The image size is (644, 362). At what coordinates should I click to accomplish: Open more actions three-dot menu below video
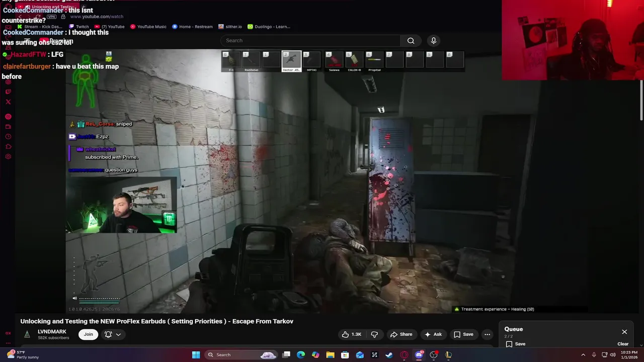point(487,334)
